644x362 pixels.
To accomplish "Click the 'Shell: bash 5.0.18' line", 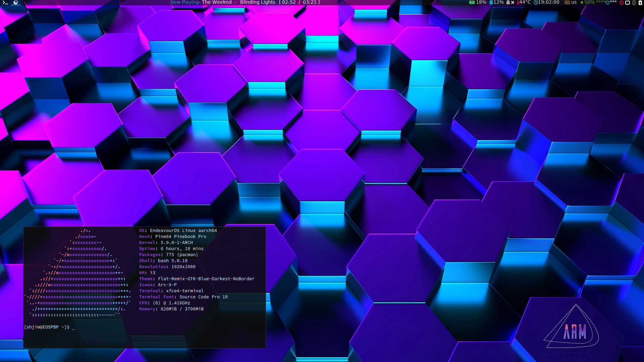I will click(163, 261).
